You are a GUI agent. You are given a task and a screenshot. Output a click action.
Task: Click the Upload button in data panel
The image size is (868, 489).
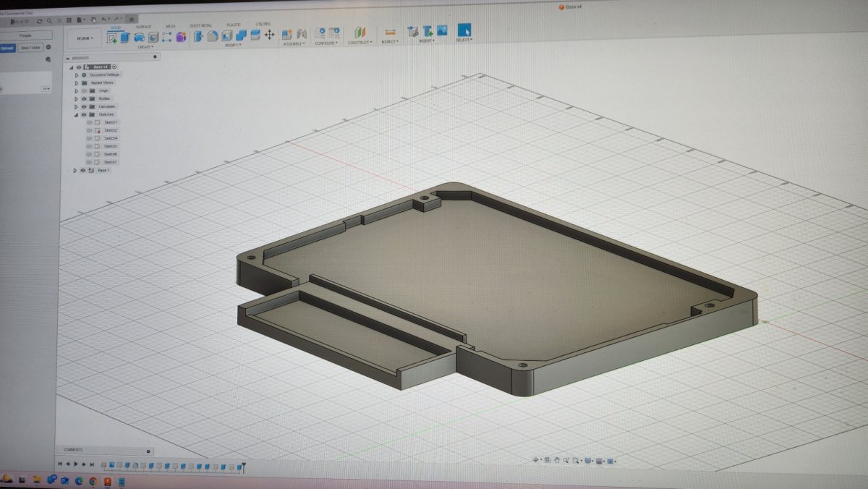tap(7, 48)
